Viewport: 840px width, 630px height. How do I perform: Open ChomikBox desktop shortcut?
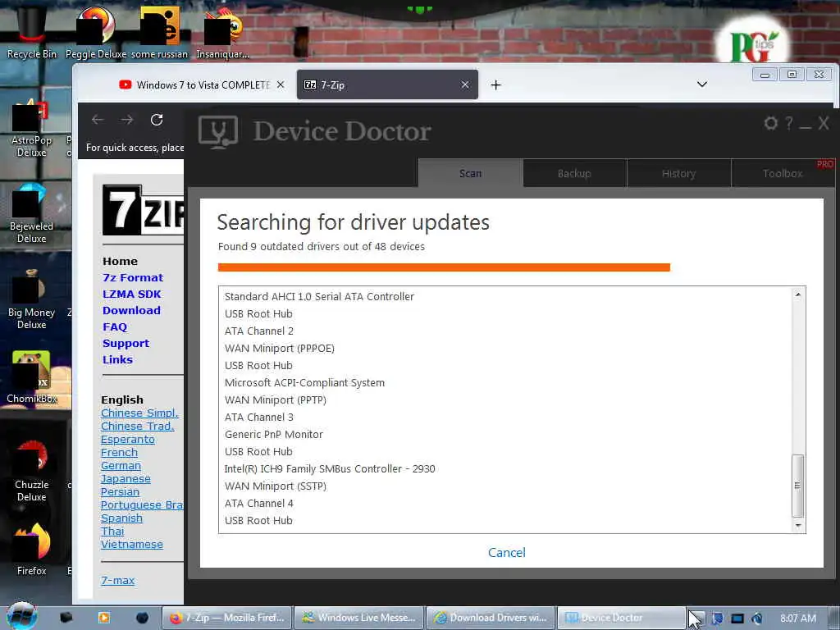pyautogui.click(x=32, y=377)
